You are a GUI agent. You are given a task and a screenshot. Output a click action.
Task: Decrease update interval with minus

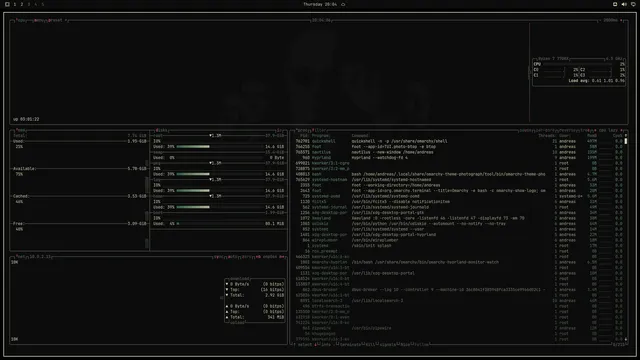599,20
